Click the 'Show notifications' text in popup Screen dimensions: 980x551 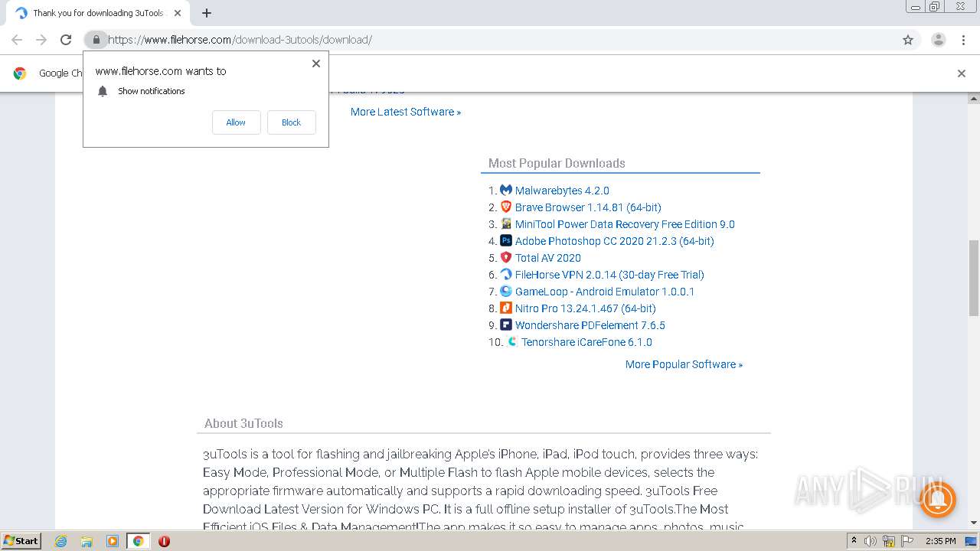point(152,91)
